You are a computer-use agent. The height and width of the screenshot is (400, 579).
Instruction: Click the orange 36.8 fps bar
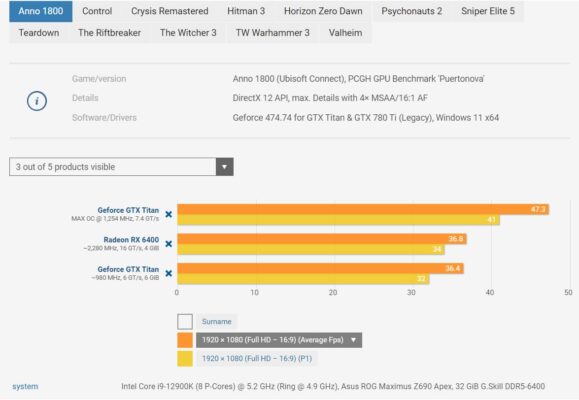322,239
